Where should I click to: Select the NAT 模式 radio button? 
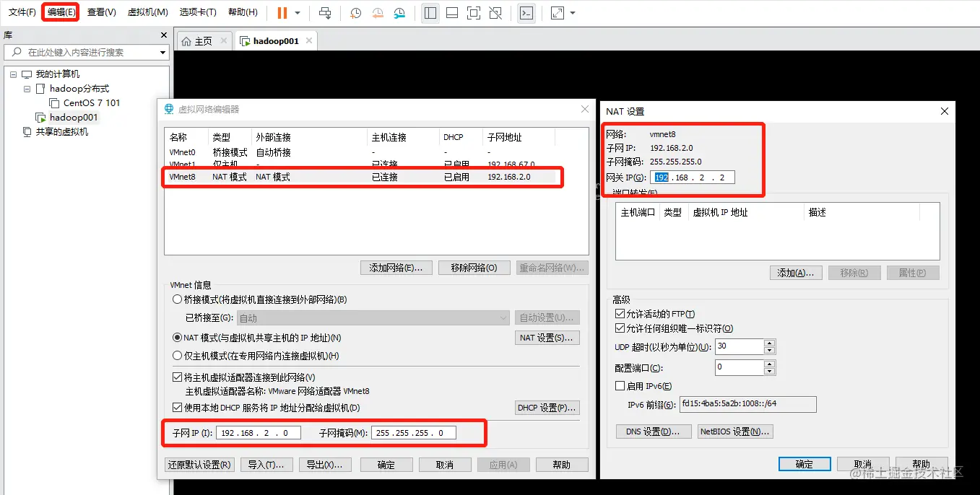point(178,338)
